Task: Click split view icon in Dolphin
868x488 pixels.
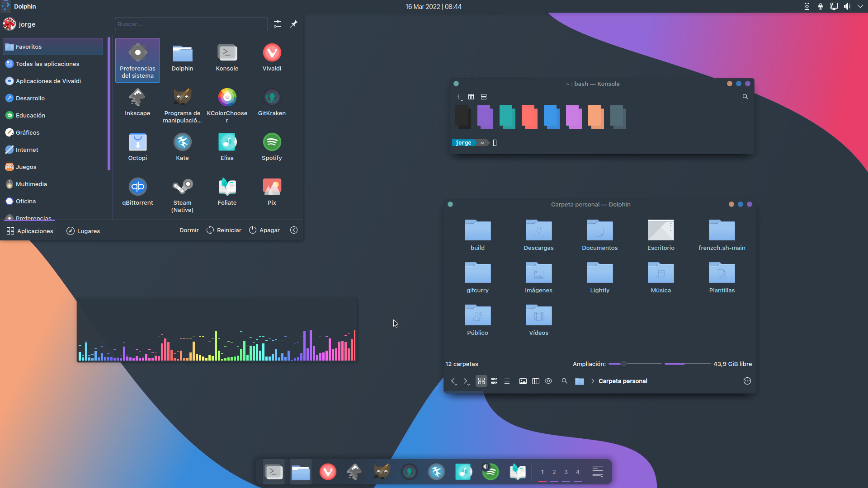Action: [x=536, y=381]
